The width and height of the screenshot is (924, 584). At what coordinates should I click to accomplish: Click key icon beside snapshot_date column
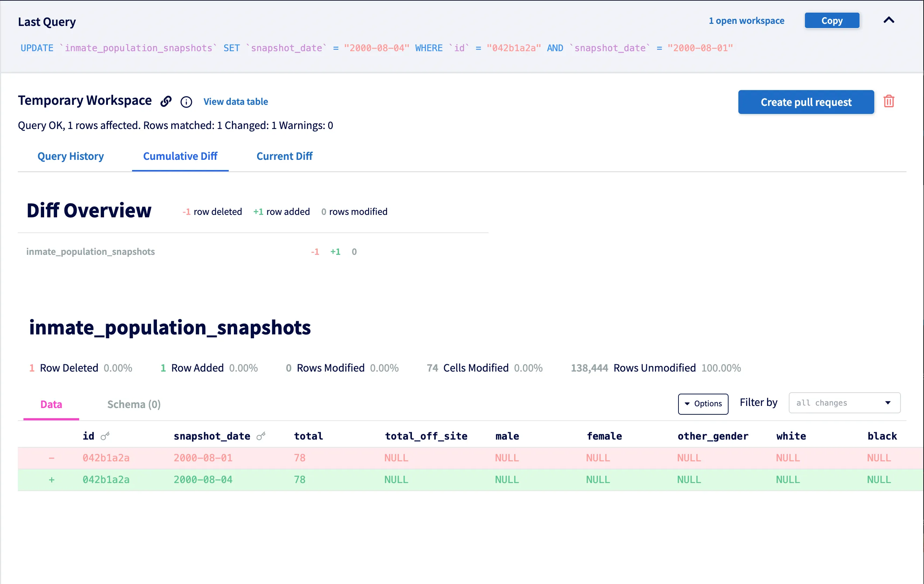261,436
